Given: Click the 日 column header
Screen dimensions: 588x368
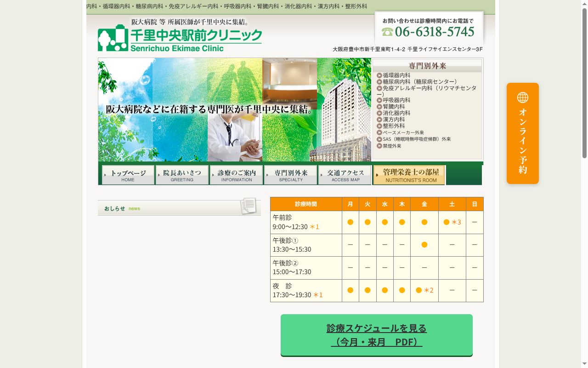Looking at the screenshot, I should click(x=475, y=204).
